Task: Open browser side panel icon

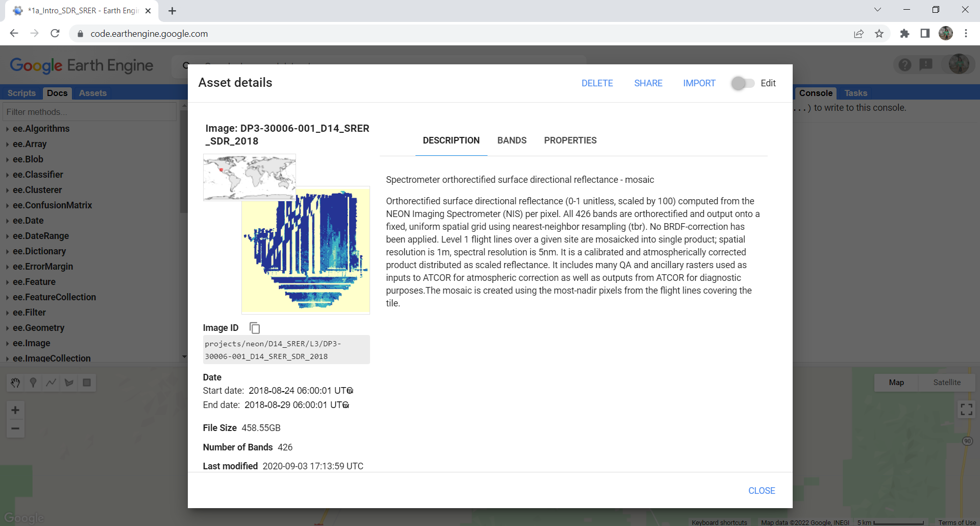Action: click(x=925, y=34)
